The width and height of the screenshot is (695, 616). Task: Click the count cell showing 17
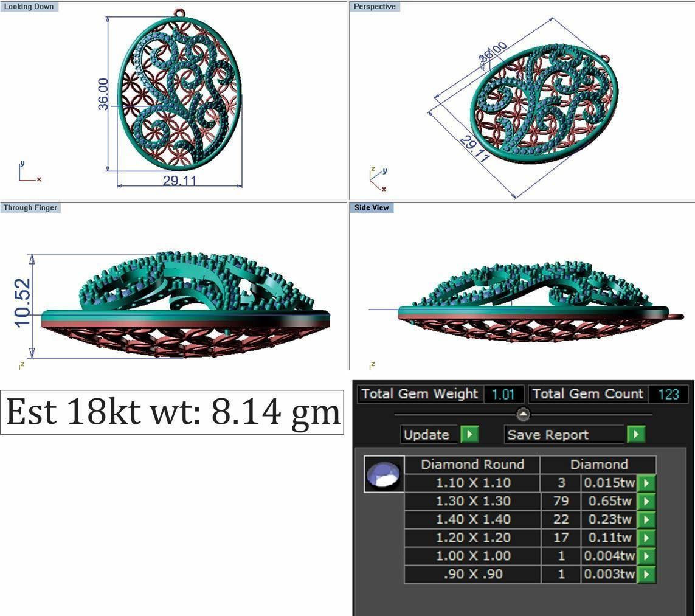click(561, 537)
